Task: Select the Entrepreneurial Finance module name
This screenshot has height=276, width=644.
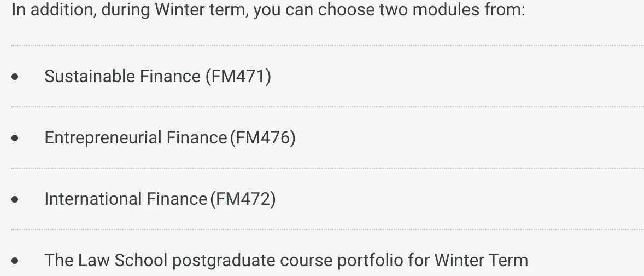Action: coord(135,137)
